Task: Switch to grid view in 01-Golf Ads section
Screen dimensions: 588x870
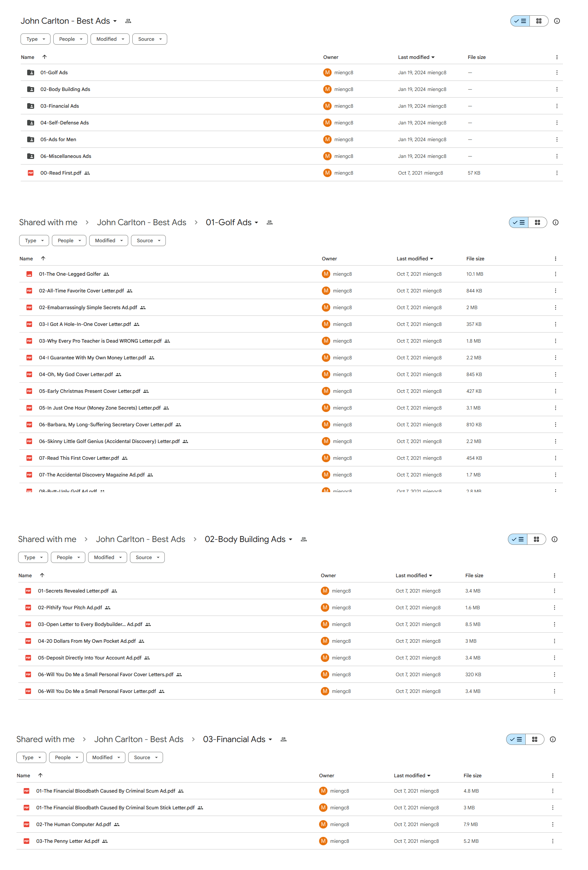Action: pyautogui.click(x=537, y=222)
